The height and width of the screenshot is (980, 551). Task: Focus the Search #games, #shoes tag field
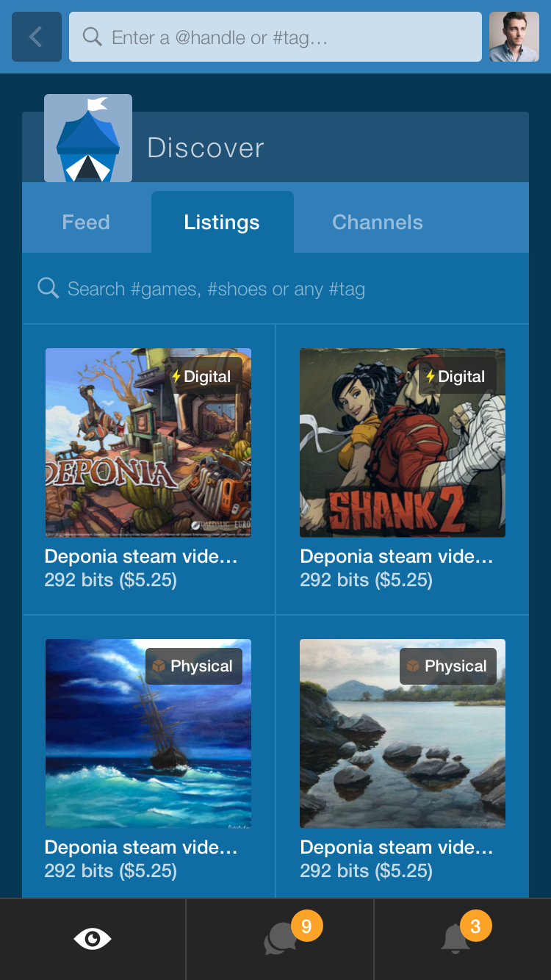click(275, 289)
